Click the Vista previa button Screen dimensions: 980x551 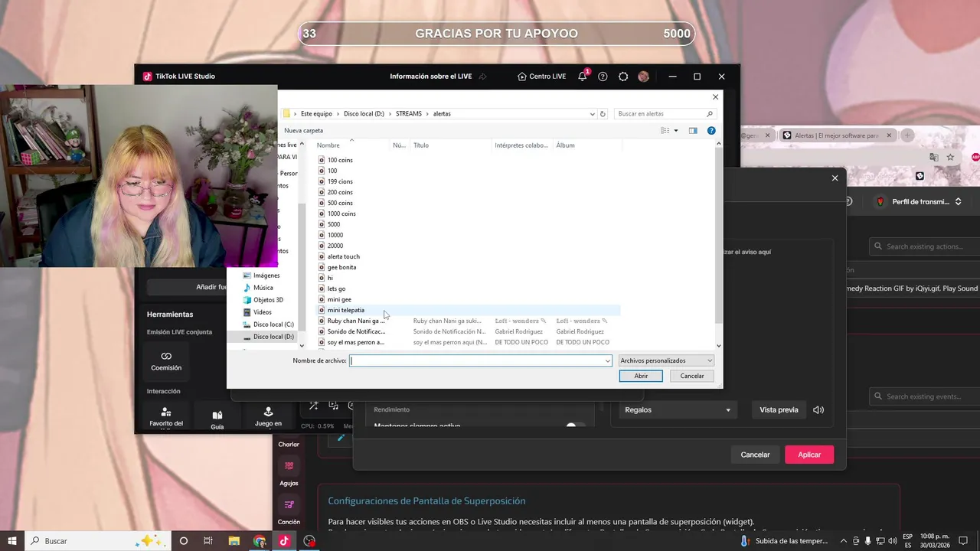coord(779,409)
